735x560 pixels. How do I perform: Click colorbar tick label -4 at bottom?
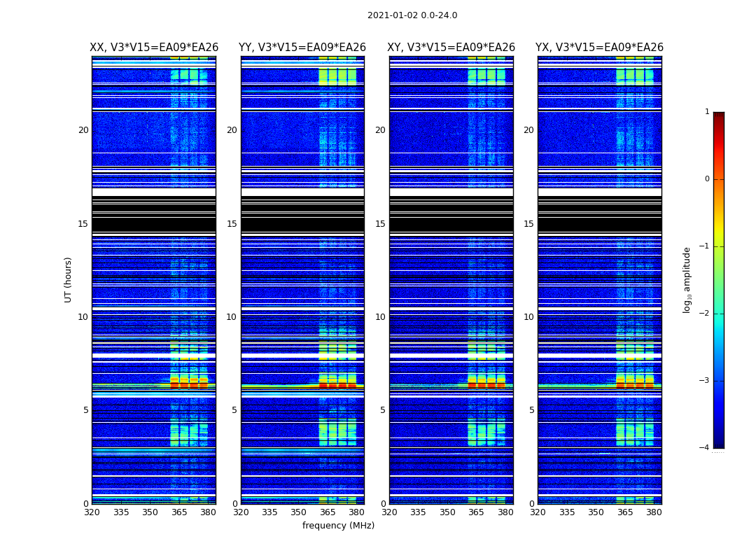coord(704,448)
